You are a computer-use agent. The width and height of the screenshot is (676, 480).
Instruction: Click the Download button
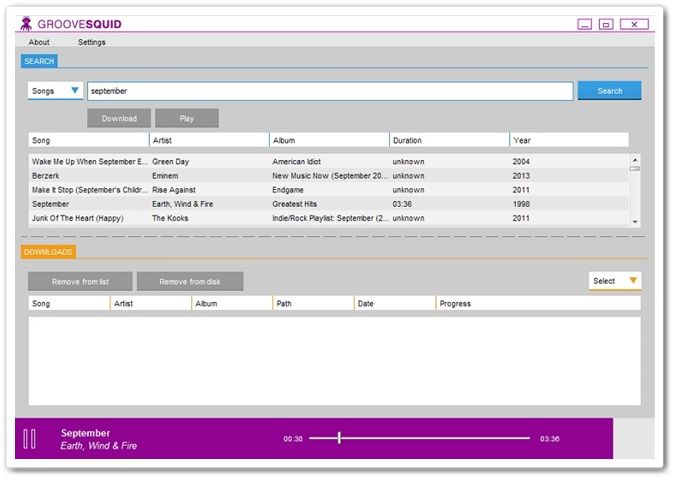(x=119, y=119)
